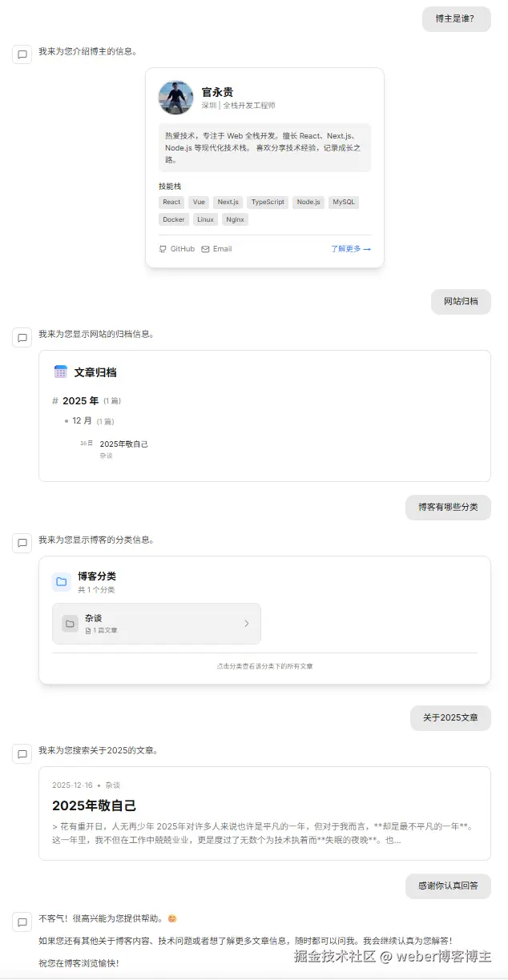508x980 pixels.
Task: Click the chat bubble icon beside the archive reply
Action: [x=22, y=338]
